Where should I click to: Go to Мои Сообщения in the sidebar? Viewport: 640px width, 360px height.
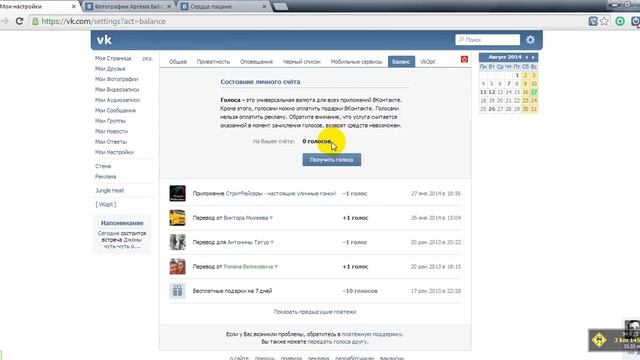tap(115, 111)
